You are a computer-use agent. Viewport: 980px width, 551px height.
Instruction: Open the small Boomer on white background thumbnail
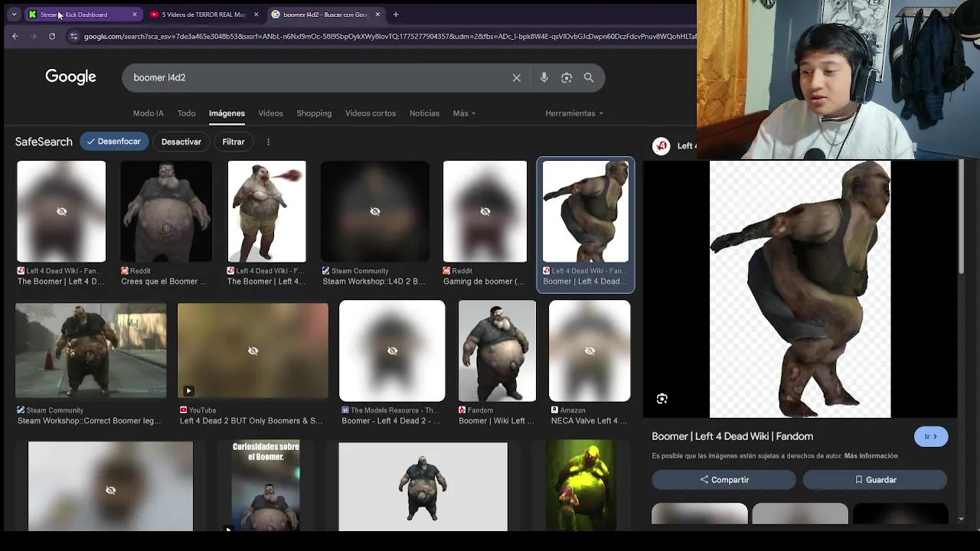[423, 487]
